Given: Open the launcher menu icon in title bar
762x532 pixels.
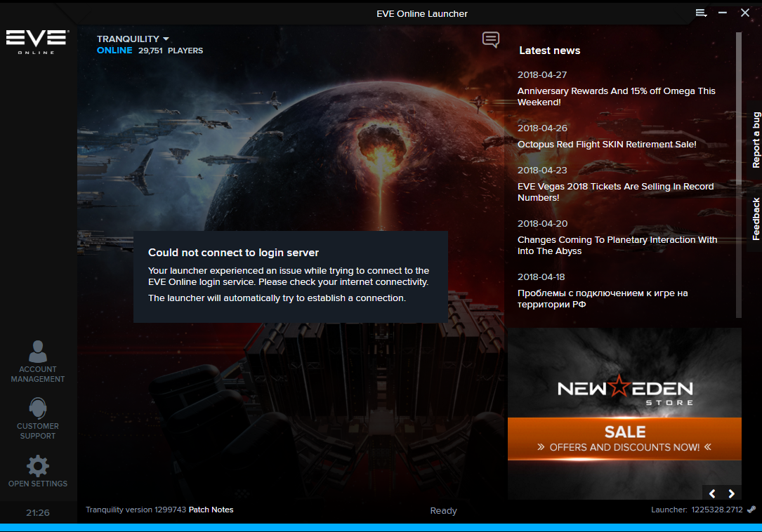Looking at the screenshot, I should pyautogui.click(x=701, y=13).
